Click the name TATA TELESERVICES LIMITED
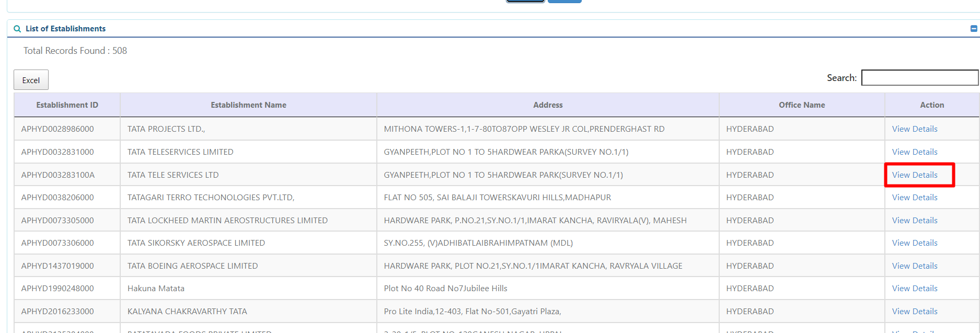The height and width of the screenshot is (333, 980). point(180,152)
